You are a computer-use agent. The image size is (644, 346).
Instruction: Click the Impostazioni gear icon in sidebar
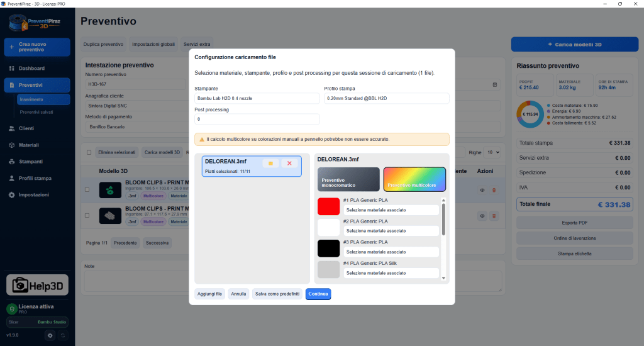[11, 195]
